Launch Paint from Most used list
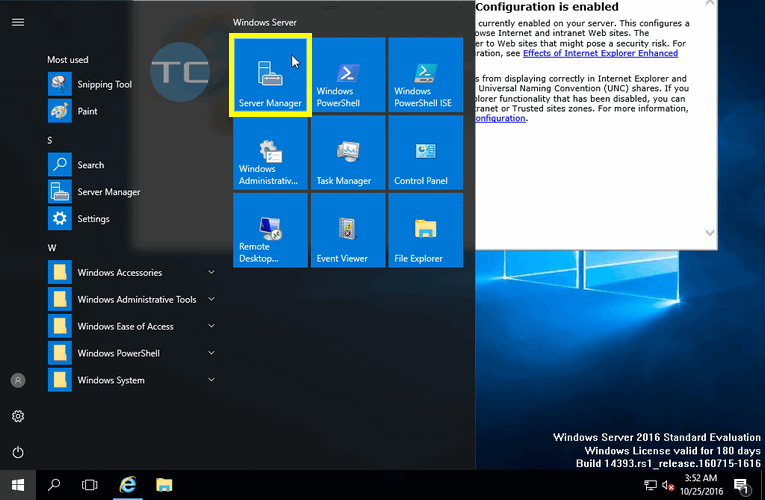This screenshot has width=765, height=500. (133, 111)
